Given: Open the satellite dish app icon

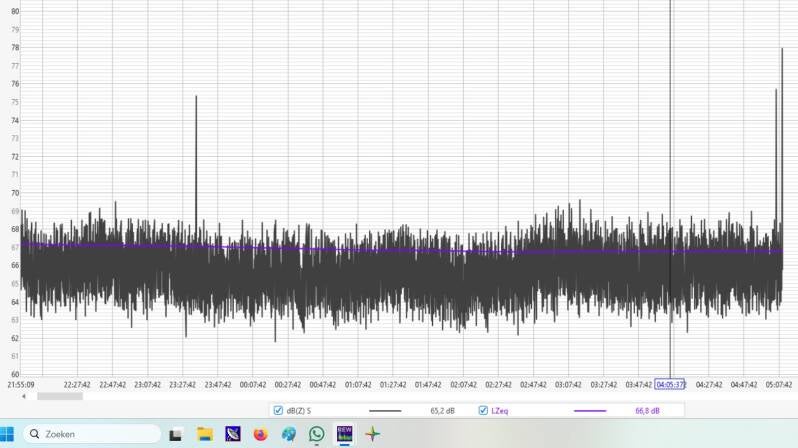Looking at the screenshot, I should pyautogui.click(x=233, y=434).
